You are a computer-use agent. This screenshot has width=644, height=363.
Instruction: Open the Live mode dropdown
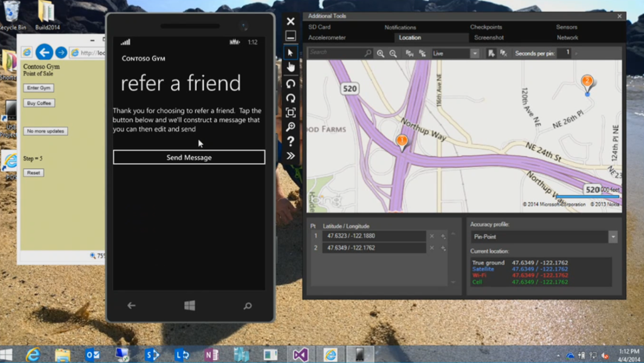[x=475, y=53]
